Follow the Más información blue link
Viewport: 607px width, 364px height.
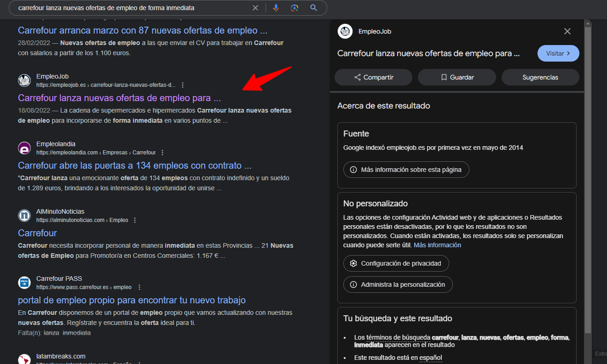(437, 245)
